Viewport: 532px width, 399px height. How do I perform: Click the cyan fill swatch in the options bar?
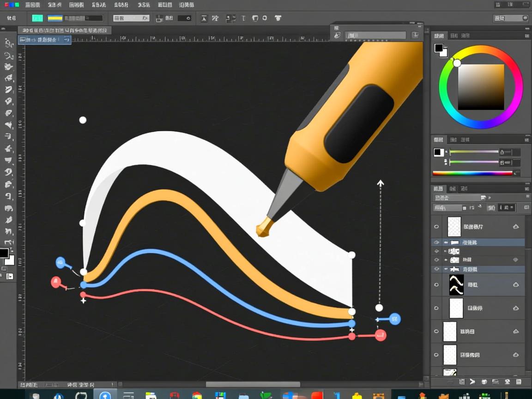point(37,18)
